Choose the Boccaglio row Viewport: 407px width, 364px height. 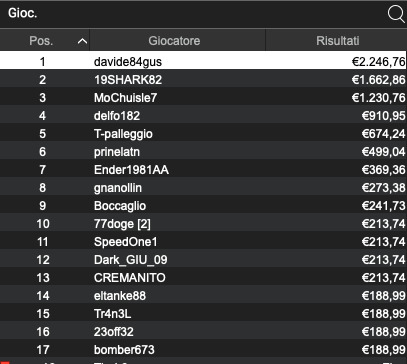[x=203, y=206]
